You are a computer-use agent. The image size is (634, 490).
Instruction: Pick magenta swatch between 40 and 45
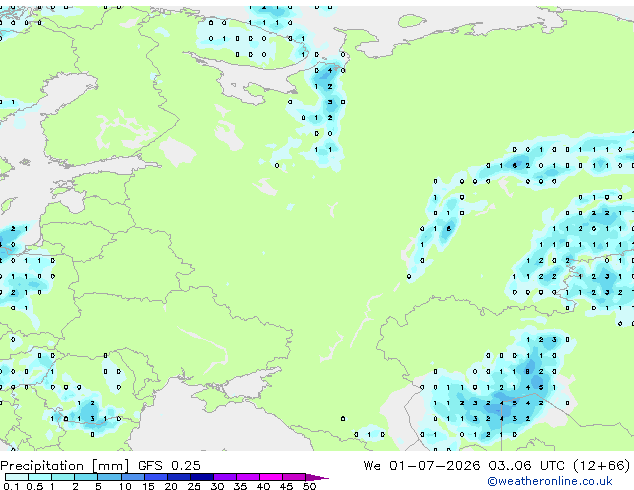(271, 477)
